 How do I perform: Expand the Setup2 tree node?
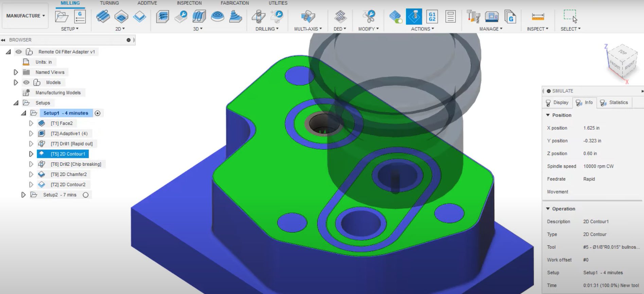pyautogui.click(x=23, y=195)
